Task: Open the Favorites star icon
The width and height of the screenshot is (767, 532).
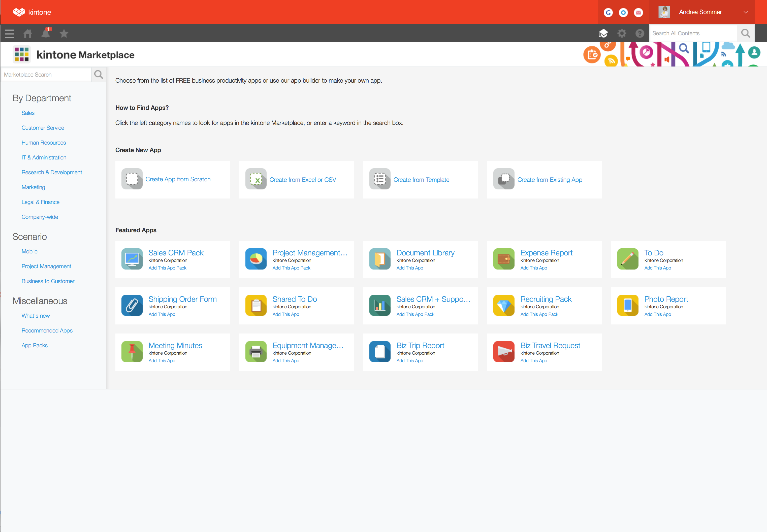Action: [x=64, y=33]
